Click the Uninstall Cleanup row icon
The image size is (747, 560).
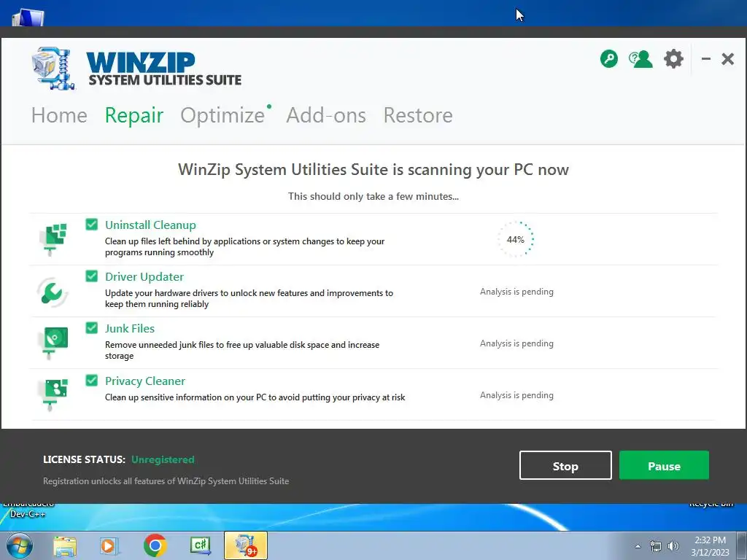click(53, 238)
